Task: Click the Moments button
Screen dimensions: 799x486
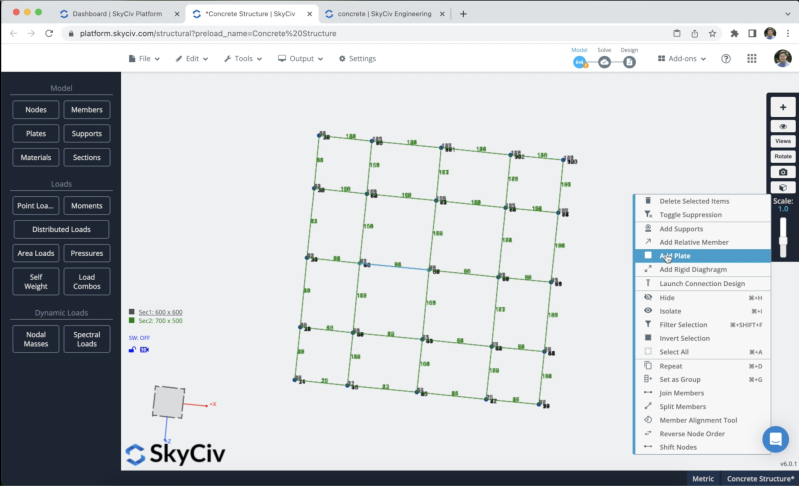Action: (87, 206)
